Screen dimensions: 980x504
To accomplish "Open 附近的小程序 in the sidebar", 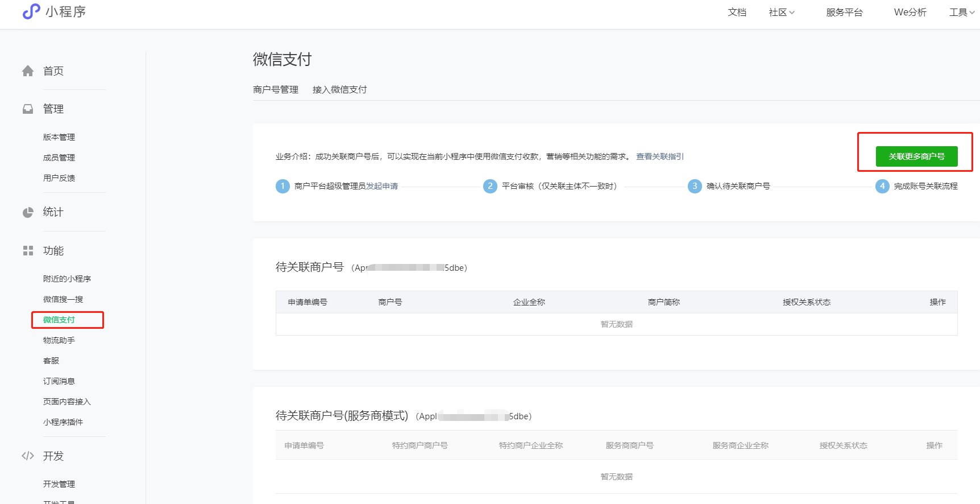I will pyautogui.click(x=67, y=279).
